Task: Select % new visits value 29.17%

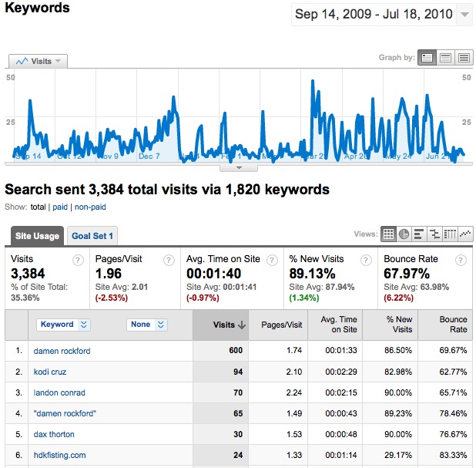Action: pos(398,455)
